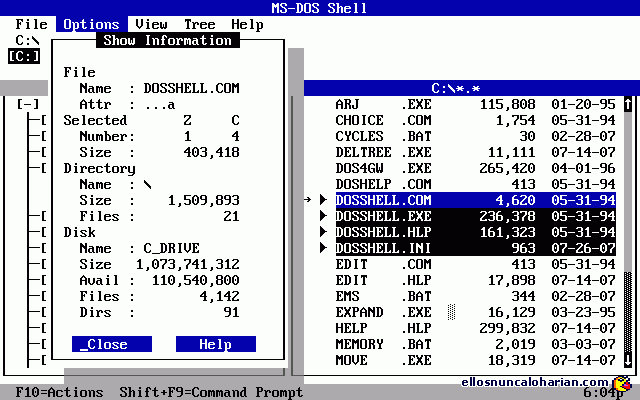The height and width of the screenshot is (400, 640).
Task: Select the EDIT.HLP file
Action: [476, 280]
